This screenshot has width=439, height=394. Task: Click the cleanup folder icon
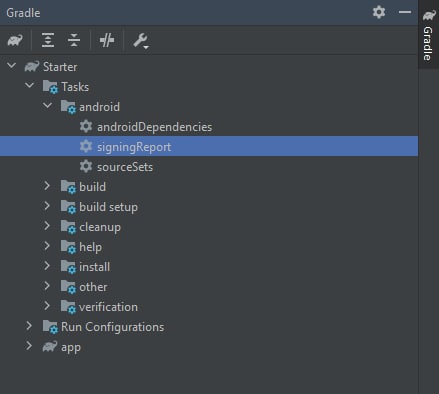click(68, 227)
